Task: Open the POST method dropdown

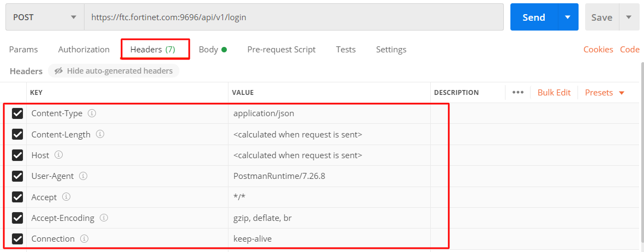Action: pos(45,17)
